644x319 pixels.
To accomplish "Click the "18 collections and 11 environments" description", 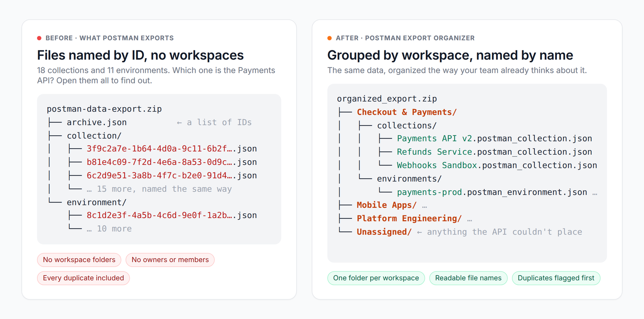I will click(156, 75).
